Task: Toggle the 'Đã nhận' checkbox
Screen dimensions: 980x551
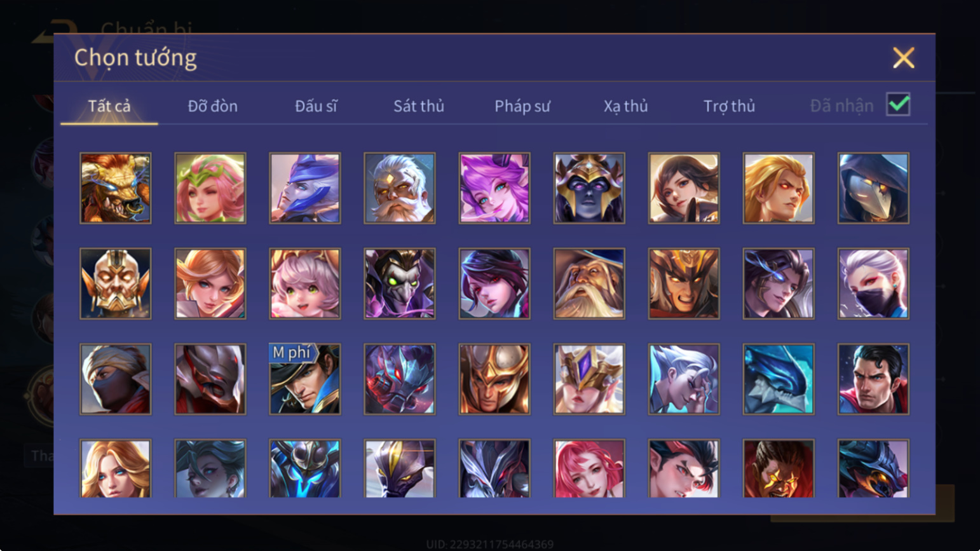Action: (898, 104)
